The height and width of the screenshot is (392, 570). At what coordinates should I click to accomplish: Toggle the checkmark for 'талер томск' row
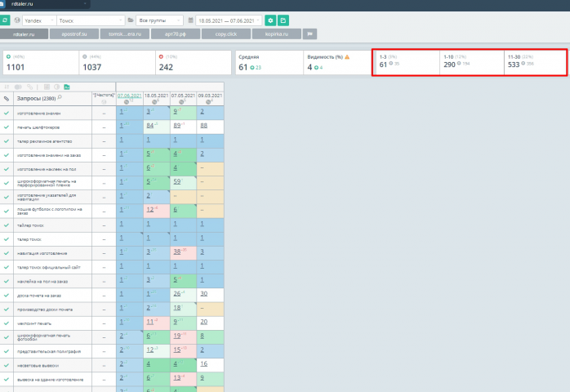click(7, 239)
